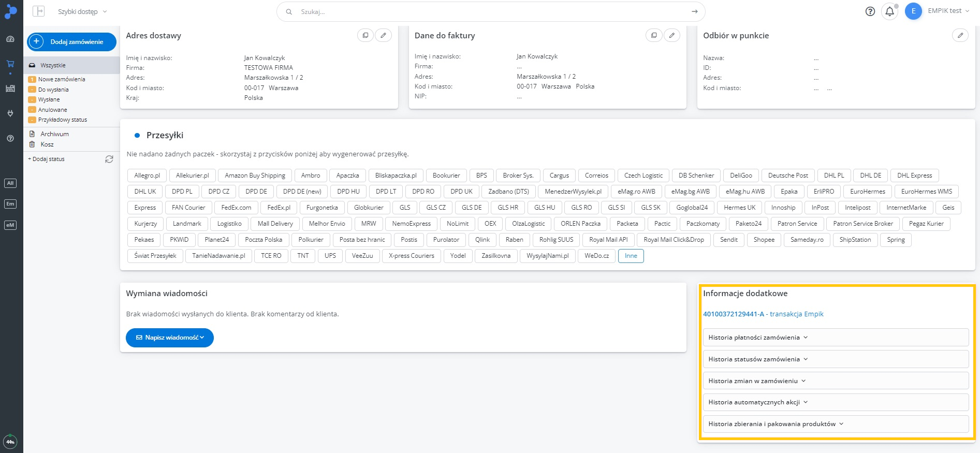Click into the Szukaj search field
980x453 pixels.
491,11
